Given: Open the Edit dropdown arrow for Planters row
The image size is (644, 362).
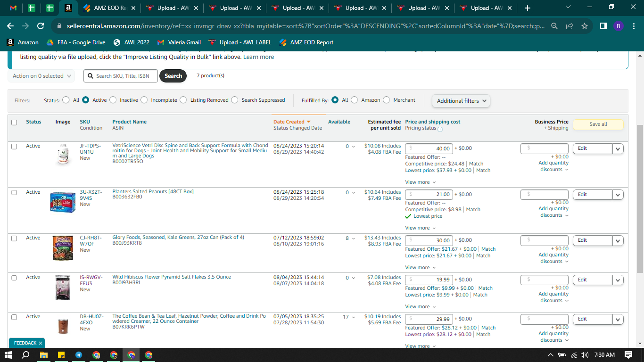Looking at the screenshot, I should pyautogui.click(x=618, y=195).
